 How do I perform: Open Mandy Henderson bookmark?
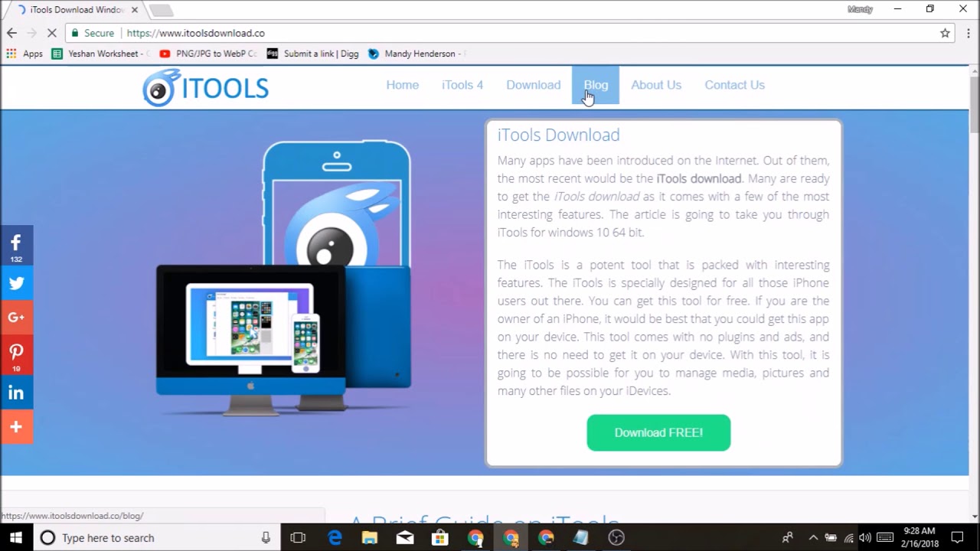pos(417,54)
